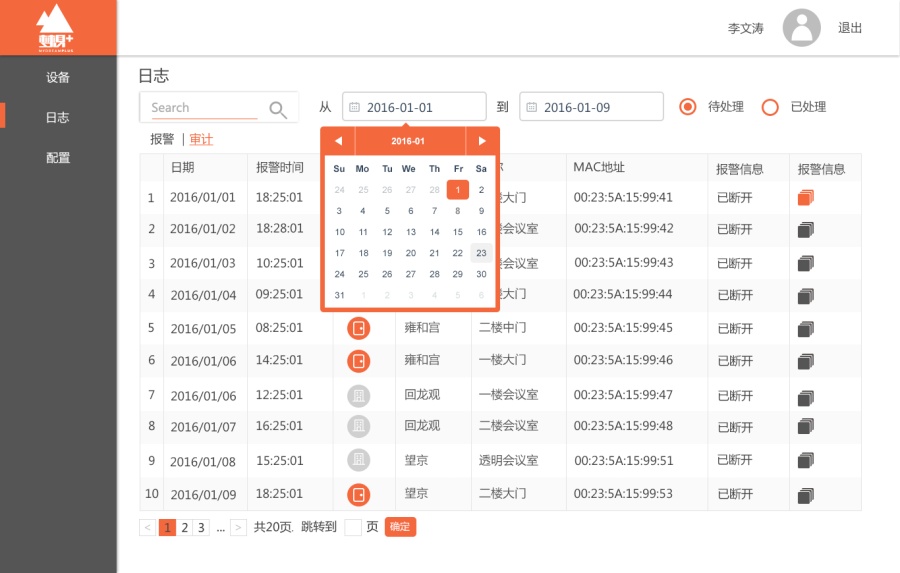900x573 pixels.
Task: Click the 透明会议室 cell
Action: coord(509,460)
